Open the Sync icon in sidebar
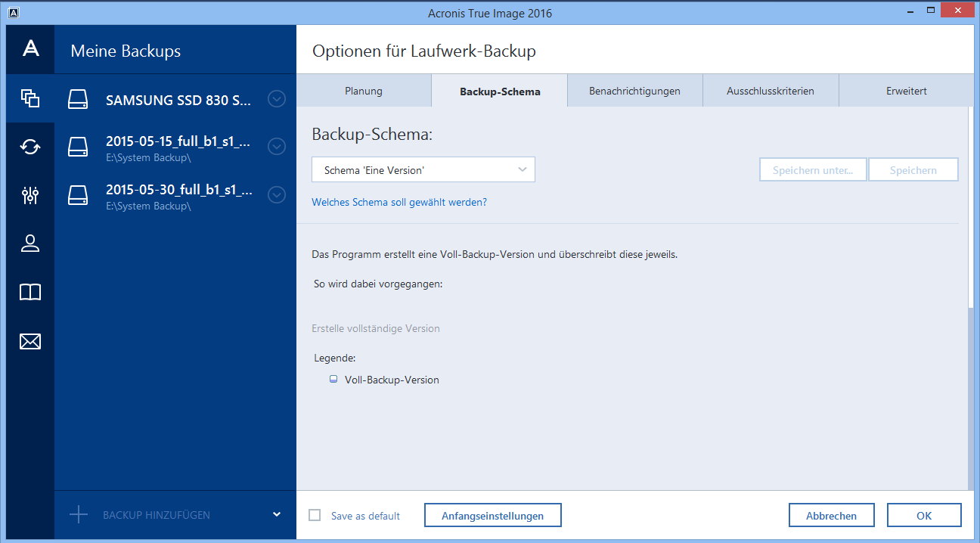980x543 pixels. tap(30, 147)
